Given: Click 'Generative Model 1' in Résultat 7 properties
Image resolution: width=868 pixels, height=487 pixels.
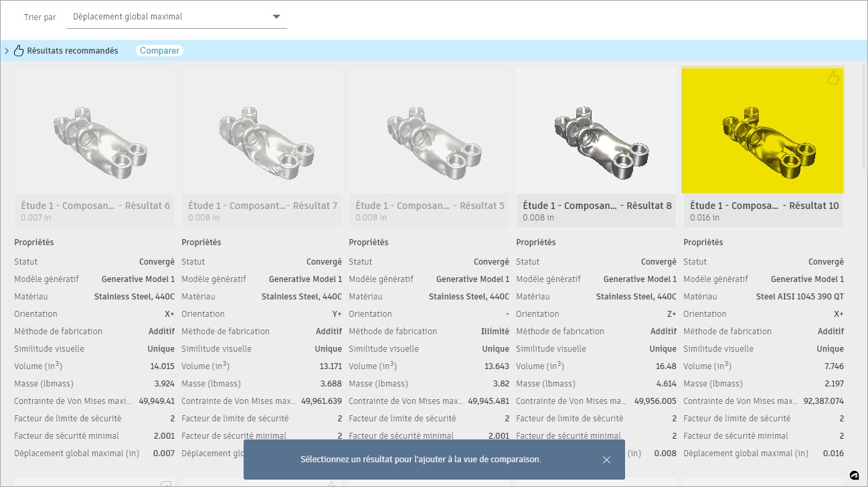Looking at the screenshot, I should click(x=305, y=279).
